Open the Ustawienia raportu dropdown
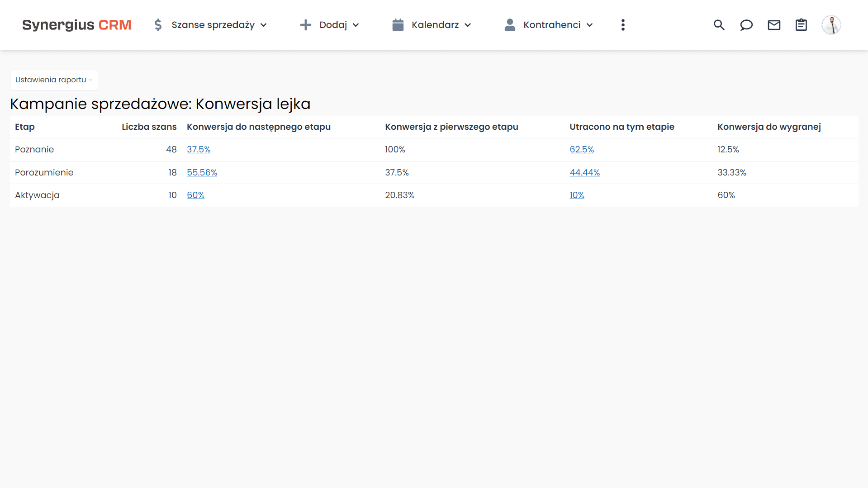This screenshot has height=488, width=868. [x=53, y=80]
